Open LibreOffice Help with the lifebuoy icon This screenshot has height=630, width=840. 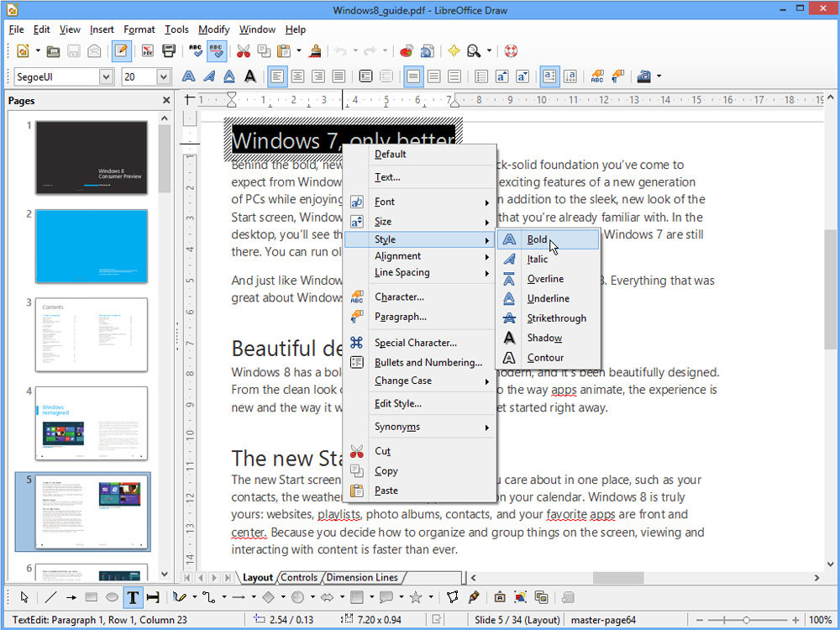(x=511, y=51)
